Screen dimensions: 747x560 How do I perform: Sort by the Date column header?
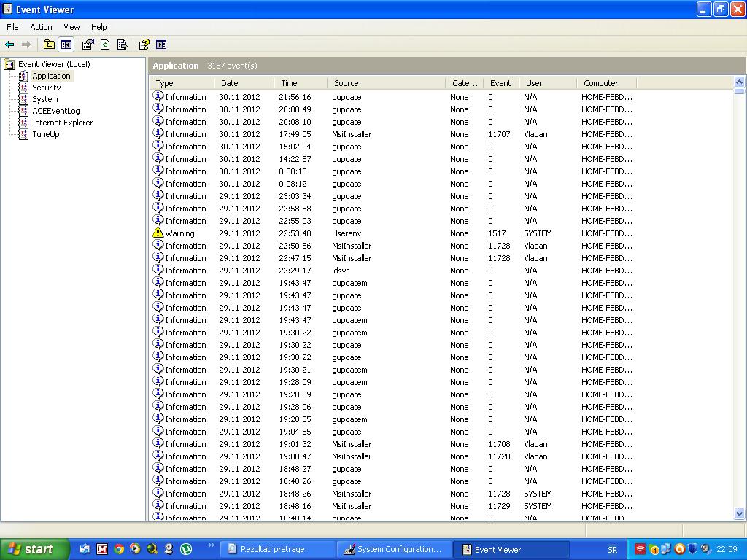point(244,83)
